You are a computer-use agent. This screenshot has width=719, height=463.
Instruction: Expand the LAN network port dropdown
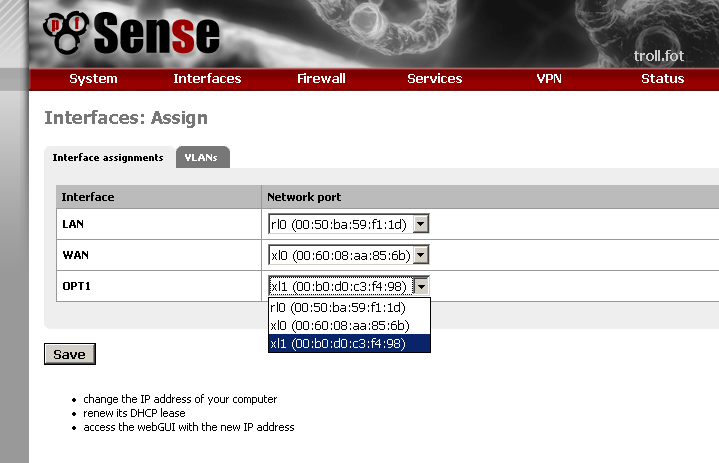point(421,225)
